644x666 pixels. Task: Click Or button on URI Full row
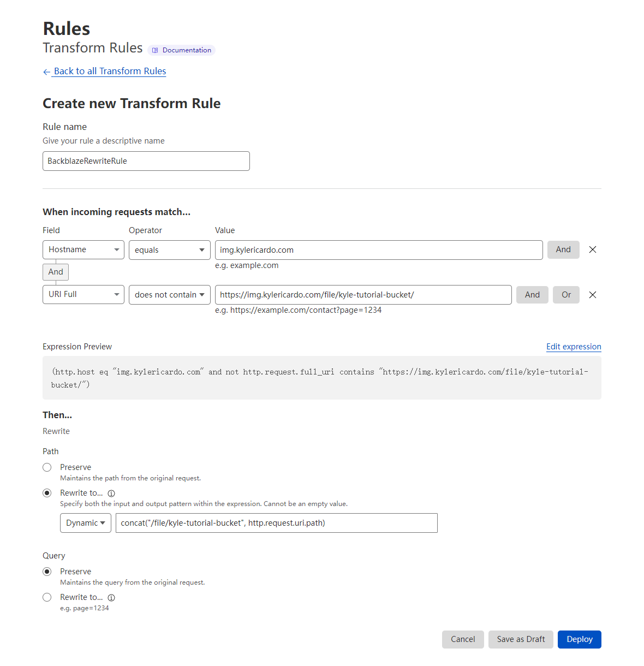[x=566, y=295]
